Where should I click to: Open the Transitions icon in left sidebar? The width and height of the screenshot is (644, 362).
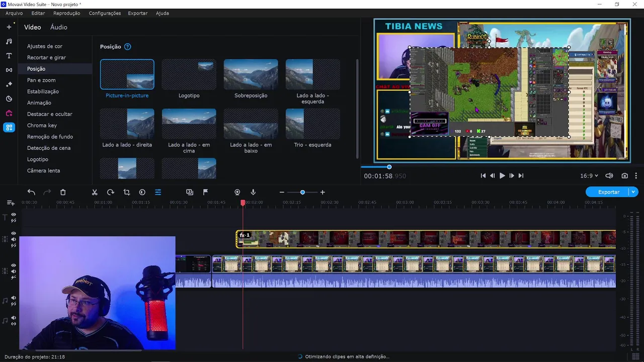[x=9, y=70]
